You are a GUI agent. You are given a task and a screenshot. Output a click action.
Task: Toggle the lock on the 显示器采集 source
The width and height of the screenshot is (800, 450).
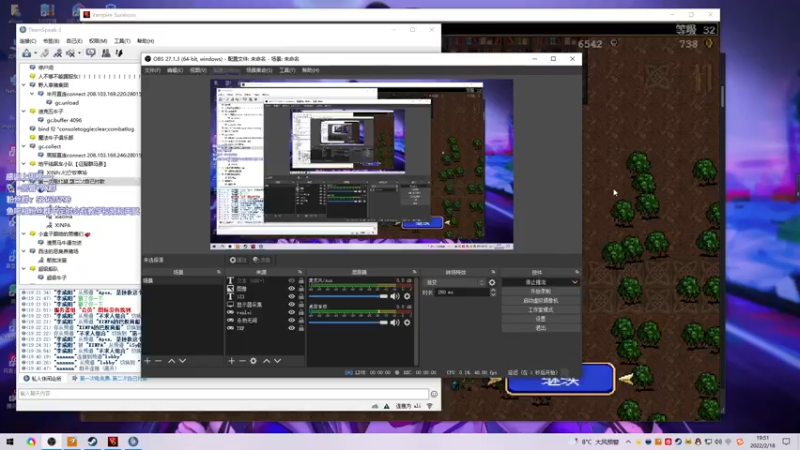(x=301, y=305)
